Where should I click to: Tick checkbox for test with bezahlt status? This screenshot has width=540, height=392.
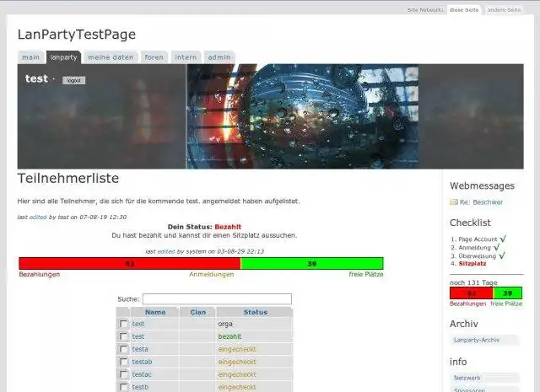123,336
